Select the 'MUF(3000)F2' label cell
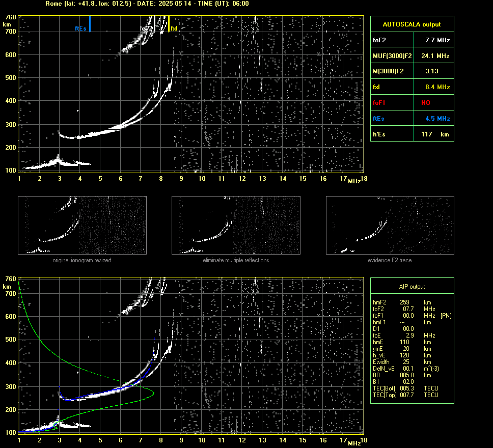This screenshot has height=448, width=493. (x=392, y=55)
